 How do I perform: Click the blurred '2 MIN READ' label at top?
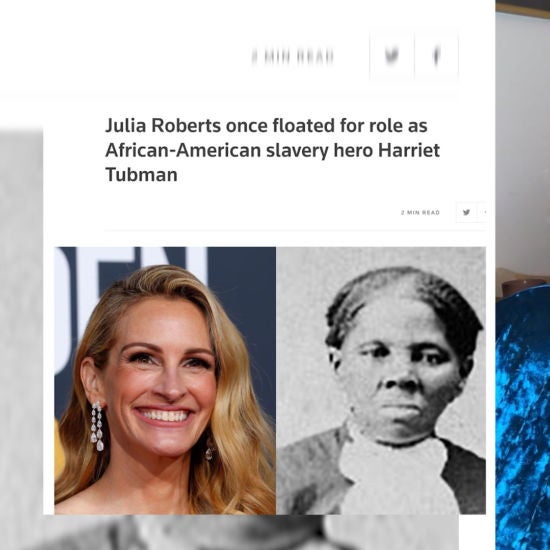tap(293, 57)
